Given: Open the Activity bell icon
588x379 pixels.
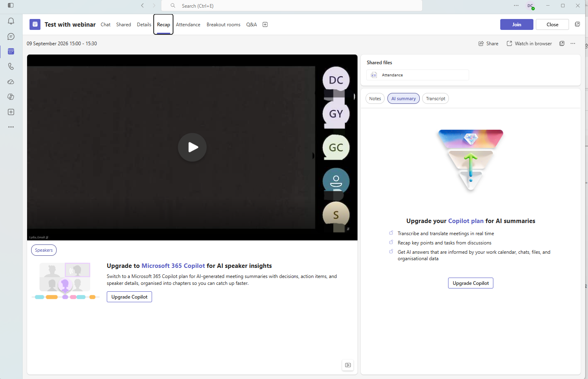Looking at the screenshot, I should 11,21.
